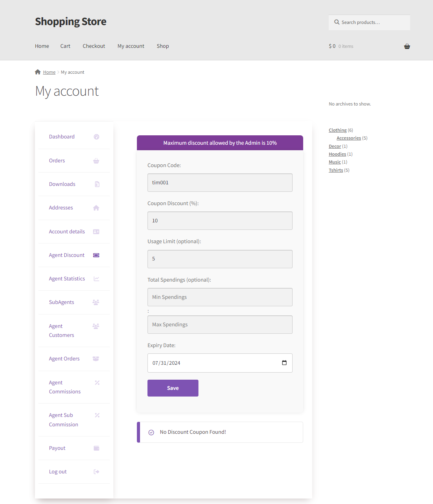Click the maximum discount 10% banner
433x504 pixels.
(x=220, y=143)
